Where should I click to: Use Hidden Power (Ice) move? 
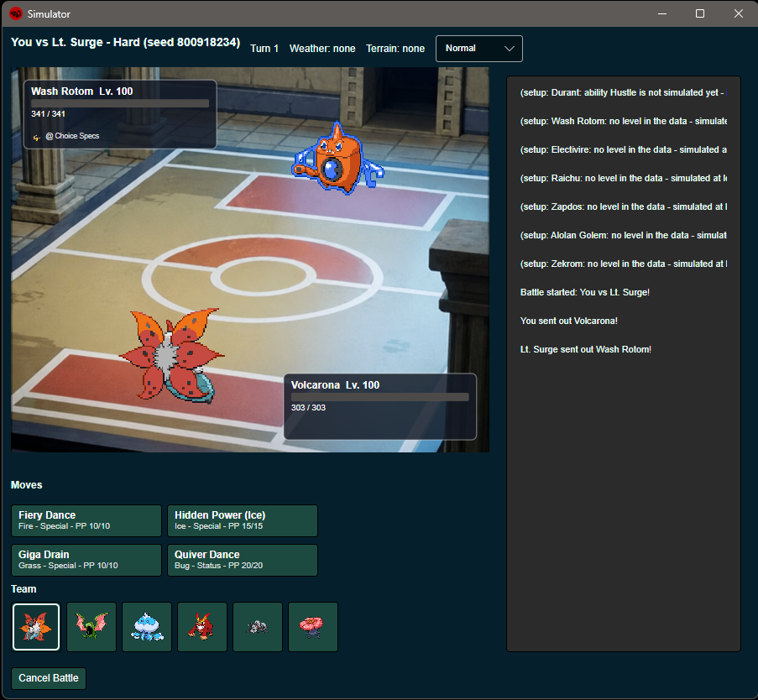[x=243, y=520]
